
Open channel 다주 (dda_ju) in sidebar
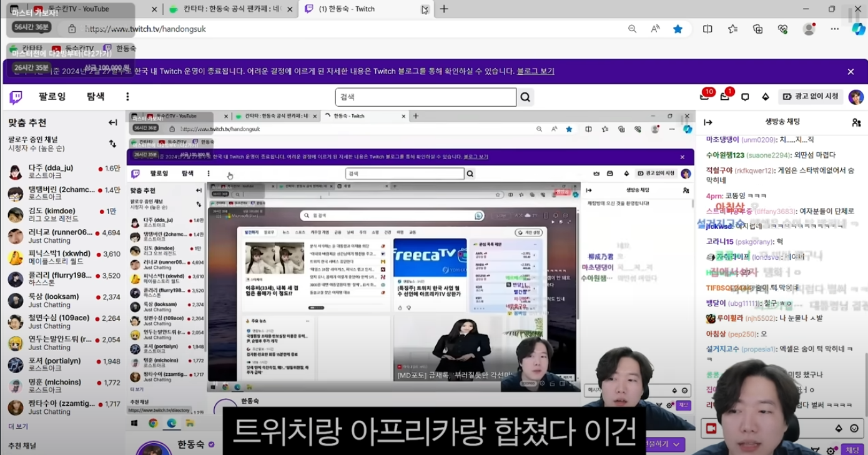pos(62,172)
